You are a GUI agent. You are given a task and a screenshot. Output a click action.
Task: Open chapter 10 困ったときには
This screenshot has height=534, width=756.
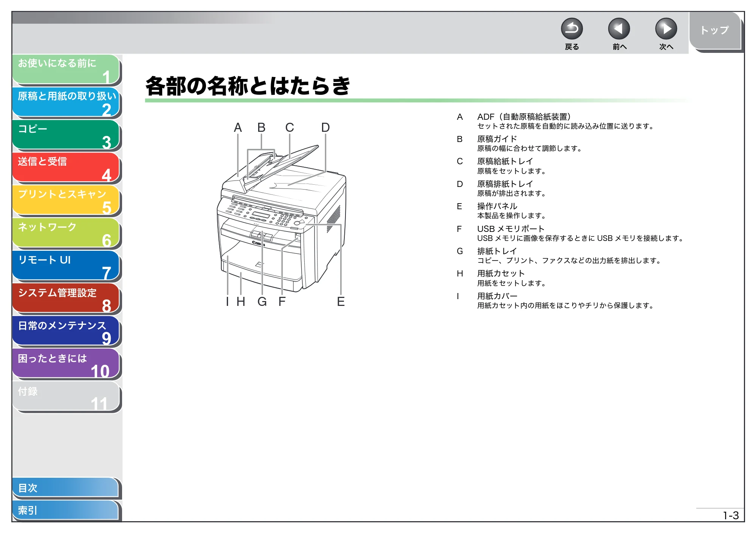pos(66,364)
